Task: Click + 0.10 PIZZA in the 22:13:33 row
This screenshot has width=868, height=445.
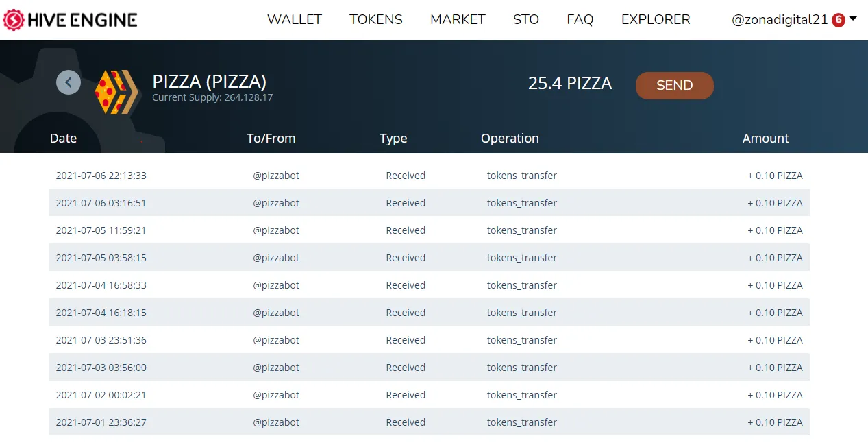Action: point(775,176)
